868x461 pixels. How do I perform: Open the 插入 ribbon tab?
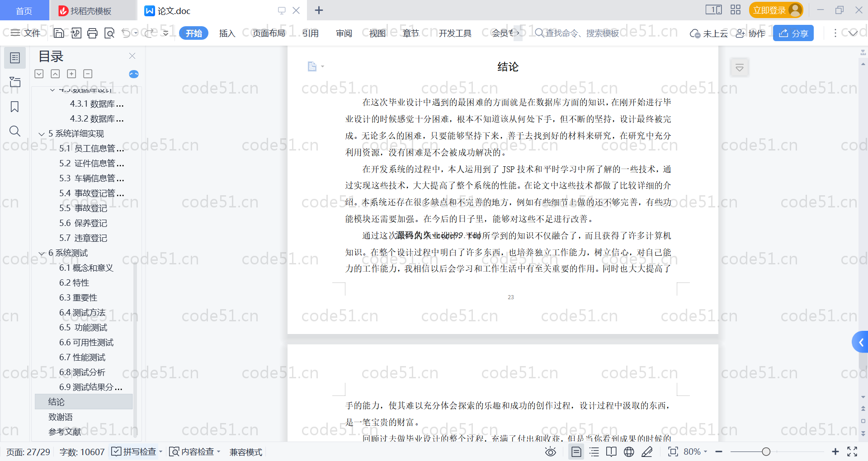coord(227,33)
